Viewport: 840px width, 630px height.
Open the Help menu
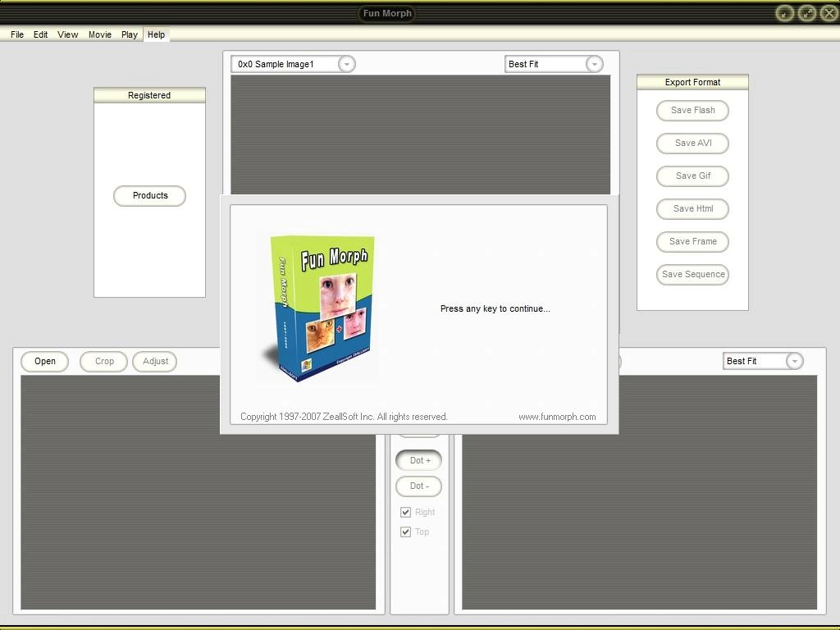pos(157,34)
